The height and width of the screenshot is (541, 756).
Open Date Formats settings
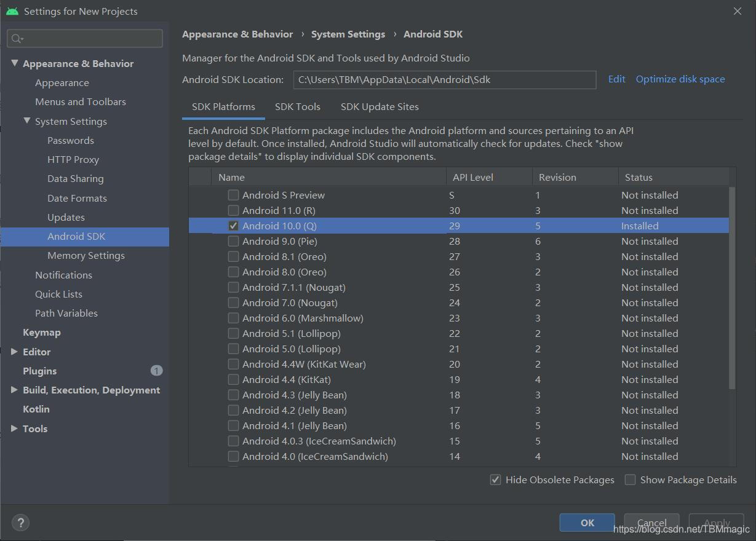click(x=77, y=198)
